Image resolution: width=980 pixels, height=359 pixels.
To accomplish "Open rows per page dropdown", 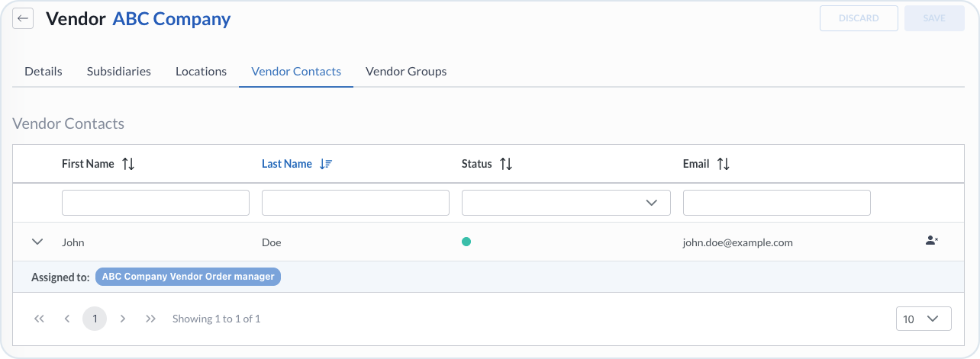I will coord(924,319).
